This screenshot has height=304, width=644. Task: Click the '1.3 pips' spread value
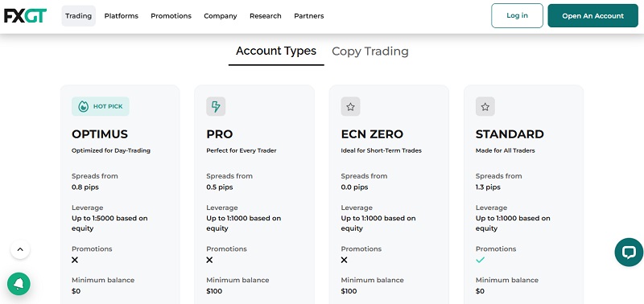click(488, 187)
